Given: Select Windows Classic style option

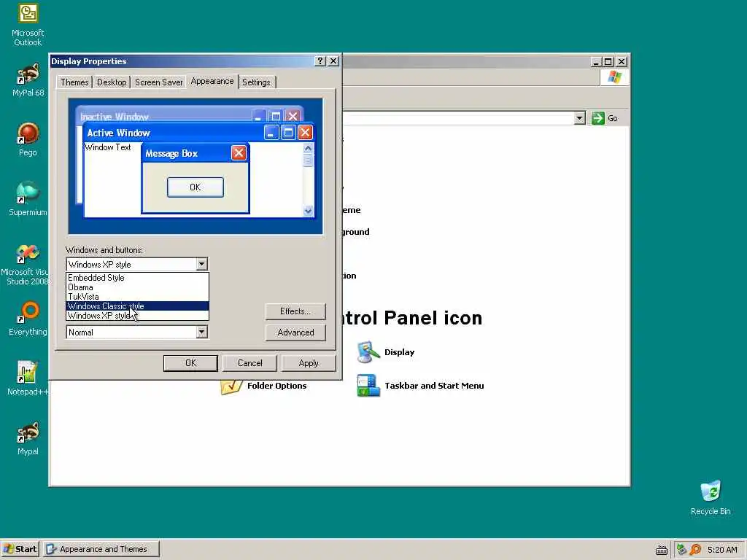Looking at the screenshot, I should [x=137, y=306].
